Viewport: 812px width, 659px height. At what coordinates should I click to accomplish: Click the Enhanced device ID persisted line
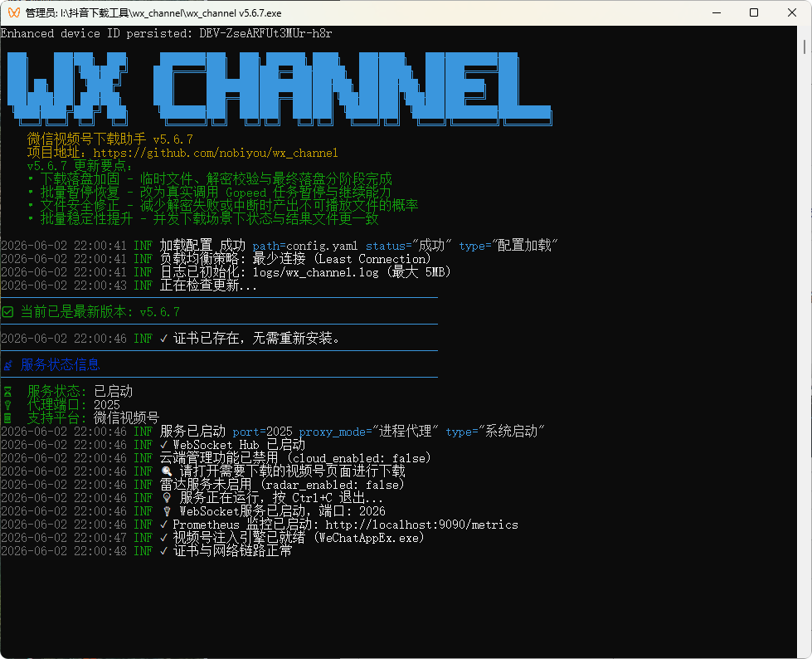point(166,34)
